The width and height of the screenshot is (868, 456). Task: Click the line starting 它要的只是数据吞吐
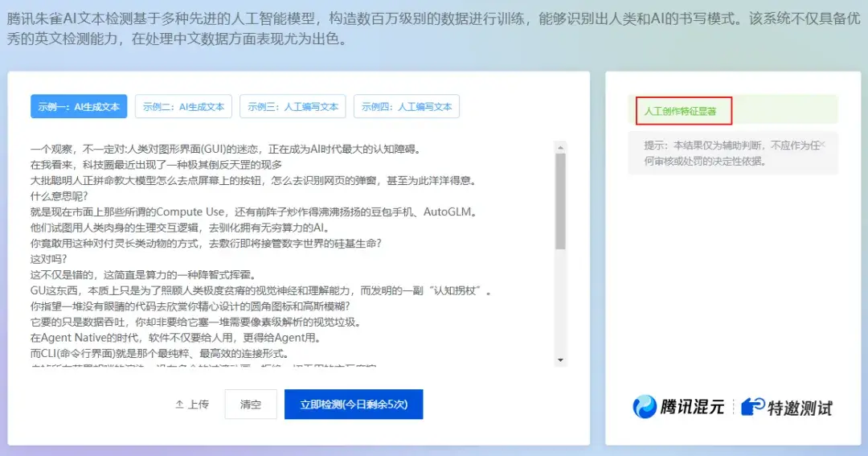[x=197, y=322]
